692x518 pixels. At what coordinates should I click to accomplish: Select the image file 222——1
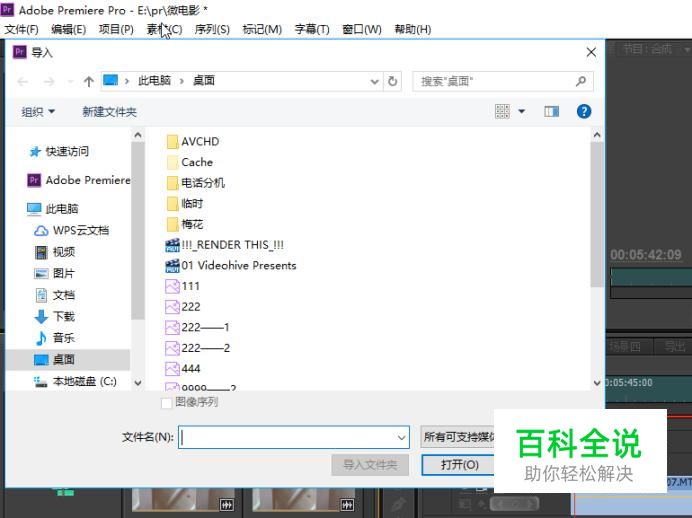197,327
